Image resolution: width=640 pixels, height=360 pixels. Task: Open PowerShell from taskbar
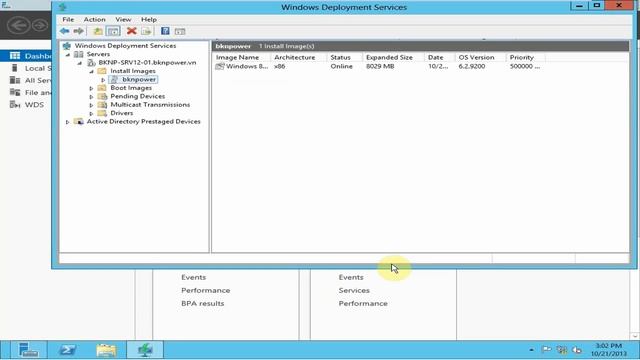click(67, 350)
